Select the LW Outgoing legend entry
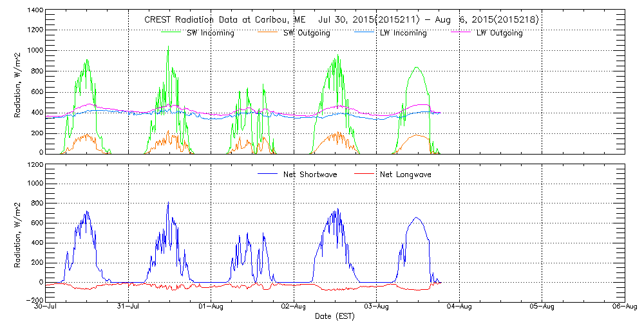 coord(499,33)
